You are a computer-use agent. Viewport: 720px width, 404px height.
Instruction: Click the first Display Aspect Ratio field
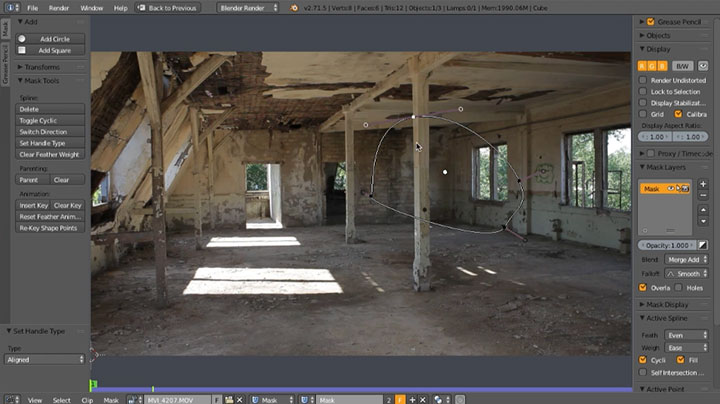coord(655,137)
